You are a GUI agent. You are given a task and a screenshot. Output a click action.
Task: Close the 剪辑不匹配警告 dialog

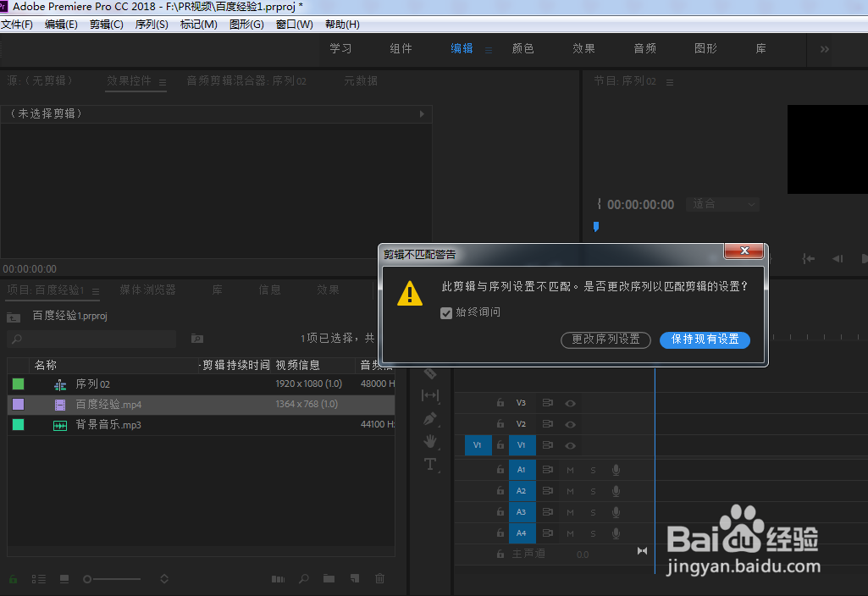[x=744, y=251]
